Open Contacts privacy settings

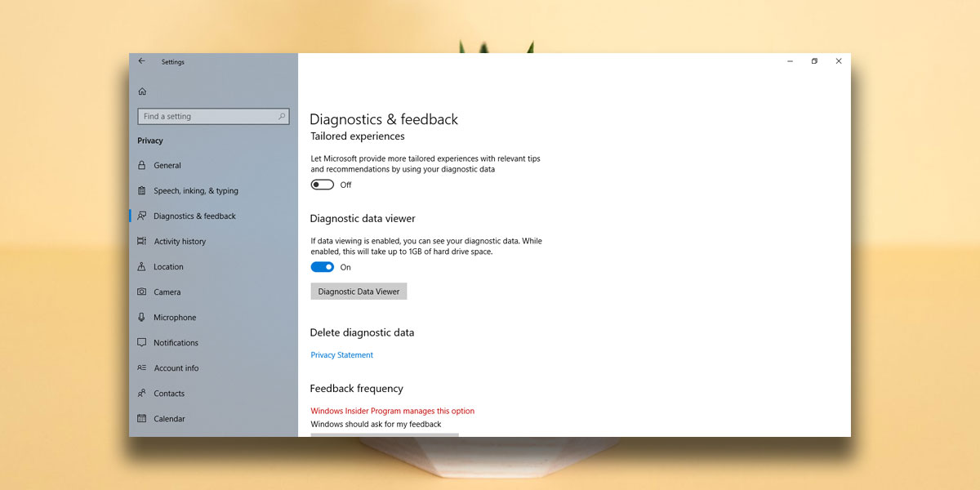point(213,393)
